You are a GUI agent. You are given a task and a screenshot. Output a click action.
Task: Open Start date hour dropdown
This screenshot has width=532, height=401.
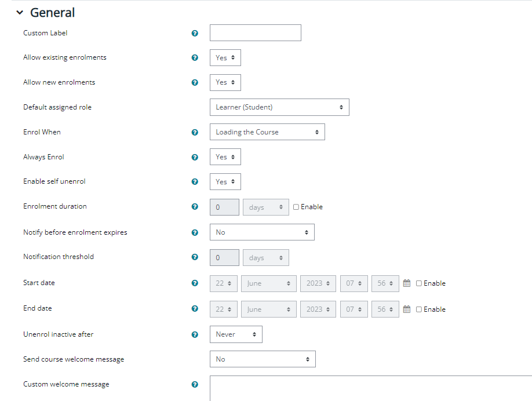click(354, 283)
